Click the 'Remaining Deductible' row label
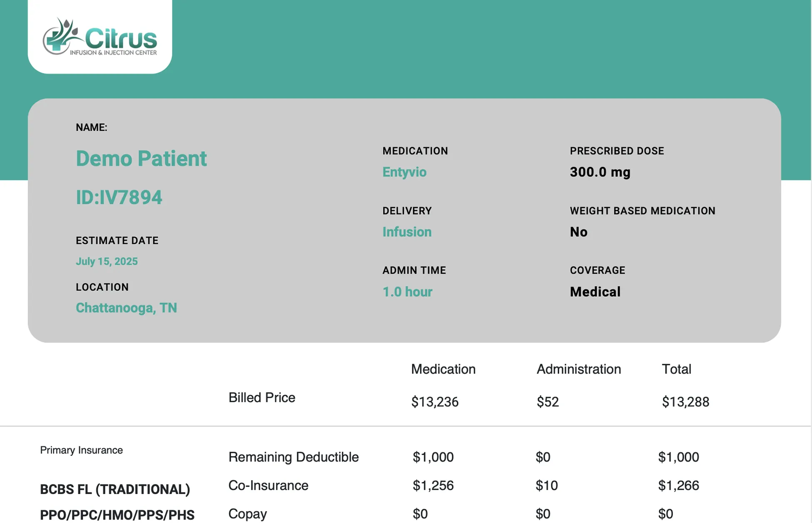Screen dimensions: 812x523 click(x=293, y=457)
